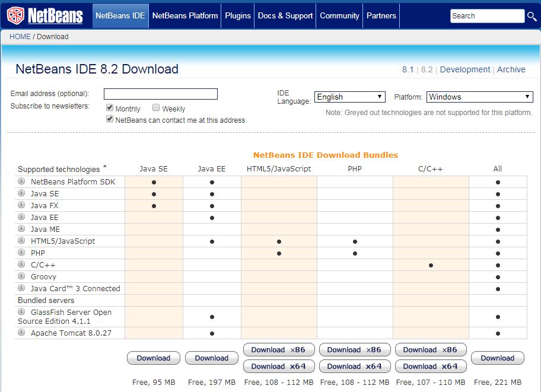541x392 pixels.
Task: Open info icon for Java Card 3 Connected
Action: [21, 288]
